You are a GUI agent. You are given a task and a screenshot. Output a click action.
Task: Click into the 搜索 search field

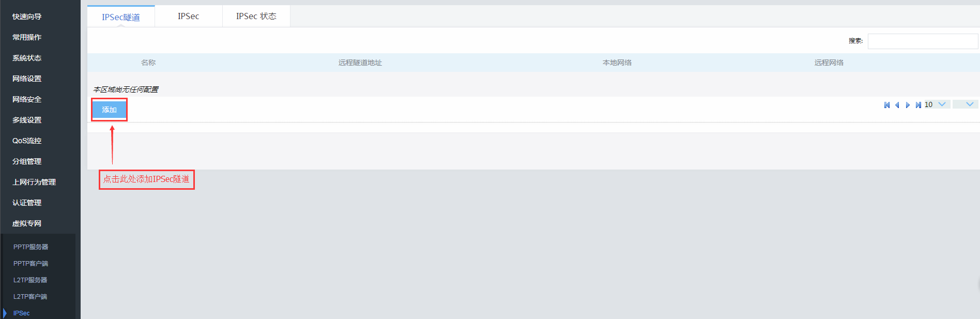tap(922, 41)
